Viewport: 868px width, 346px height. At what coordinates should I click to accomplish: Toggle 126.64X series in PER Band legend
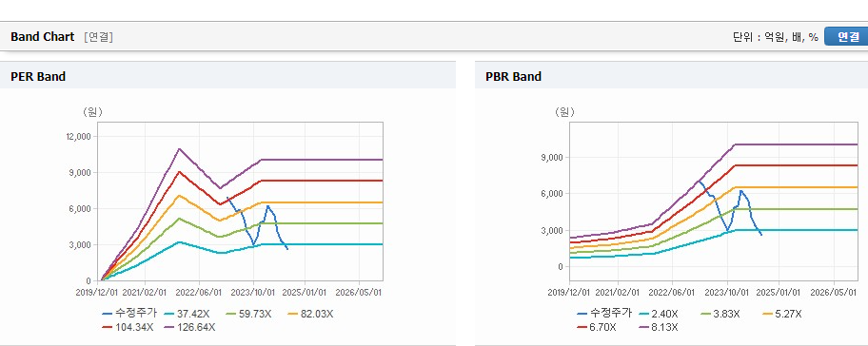pyautogui.click(x=190, y=327)
